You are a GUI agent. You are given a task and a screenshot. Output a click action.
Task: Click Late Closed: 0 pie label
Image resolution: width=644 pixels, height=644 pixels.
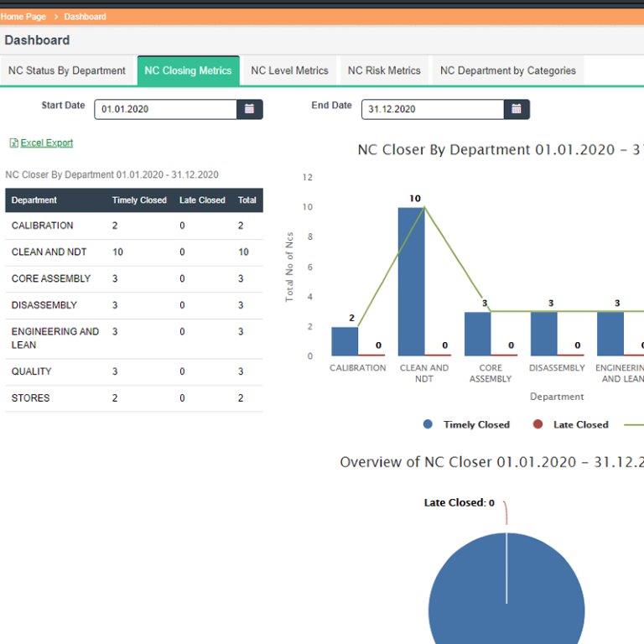click(x=460, y=503)
